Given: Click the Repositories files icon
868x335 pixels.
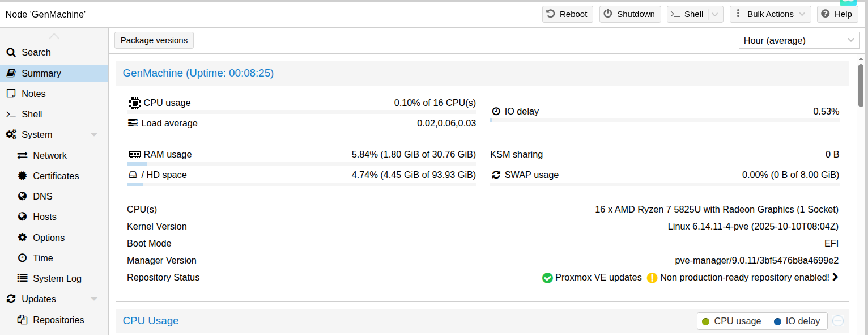Looking at the screenshot, I should (23, 320).
